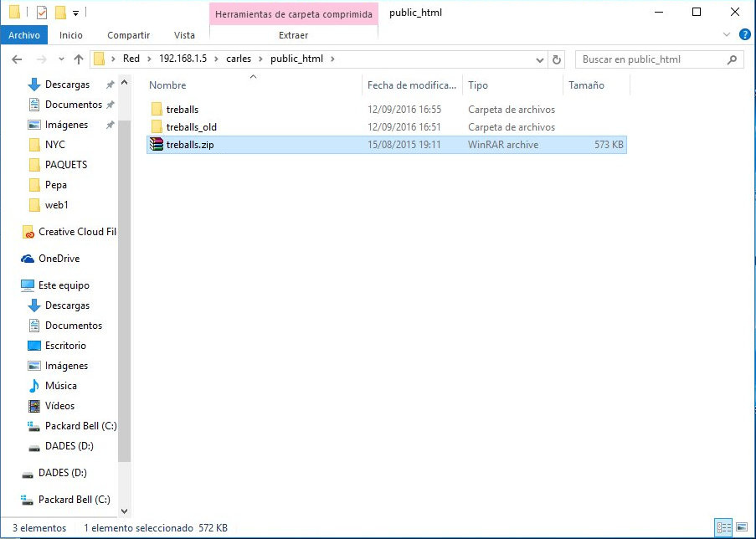
Task: Expand the ribbon with the chevron
Action: pyautogui.click(x=727, y=34)
